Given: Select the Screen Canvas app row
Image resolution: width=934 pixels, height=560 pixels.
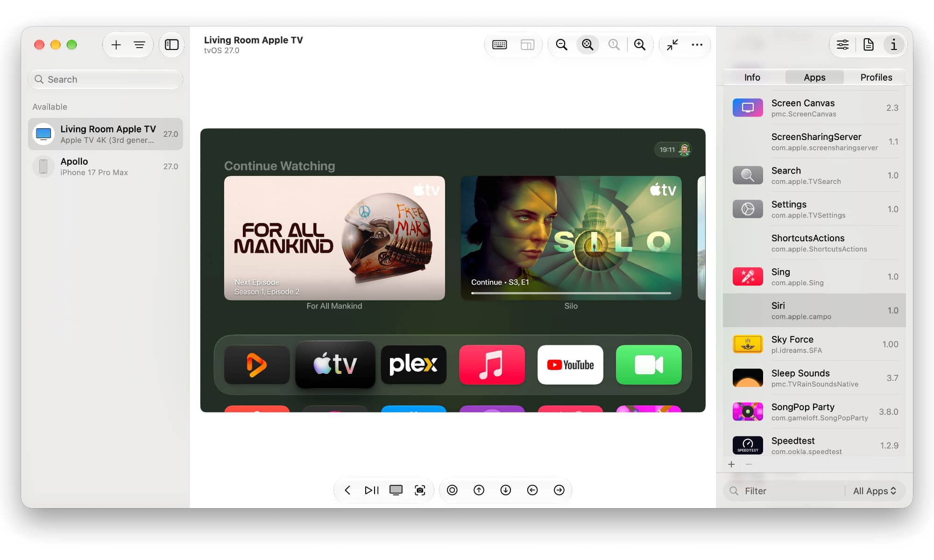Looking at the screenshot, I should 814,108.
